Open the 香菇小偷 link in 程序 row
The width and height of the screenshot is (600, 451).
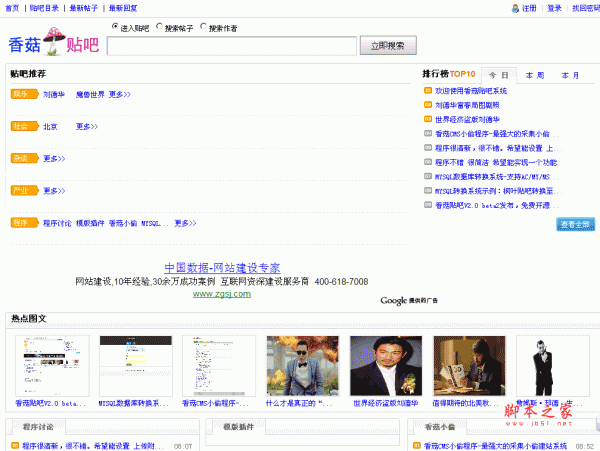pos(123,223)
